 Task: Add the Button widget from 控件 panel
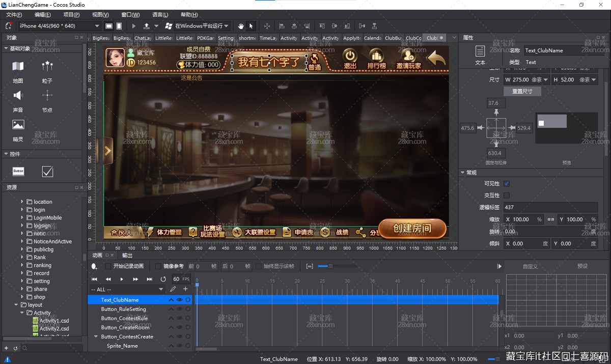(x=18, y=172)
